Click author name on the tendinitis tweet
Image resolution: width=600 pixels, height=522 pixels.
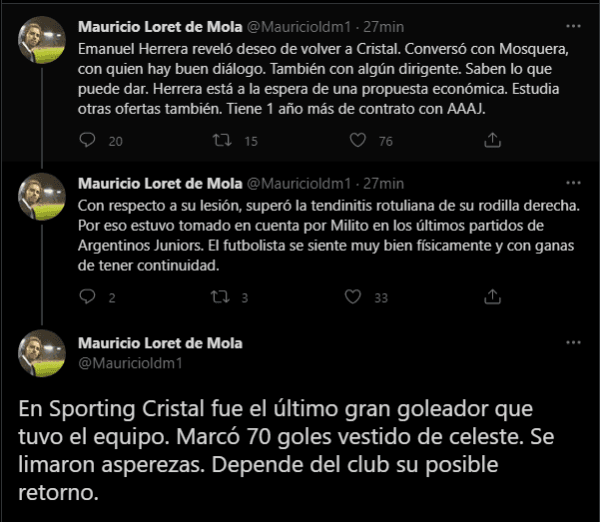159,183
